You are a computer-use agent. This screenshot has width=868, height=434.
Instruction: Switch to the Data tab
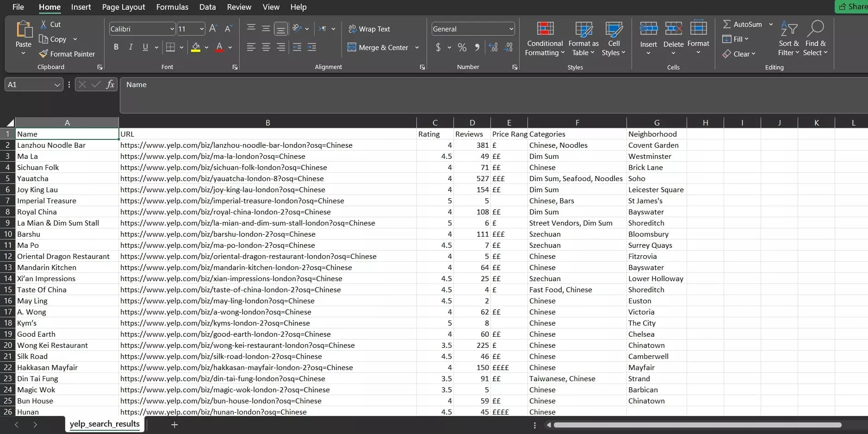coord(207,7)
